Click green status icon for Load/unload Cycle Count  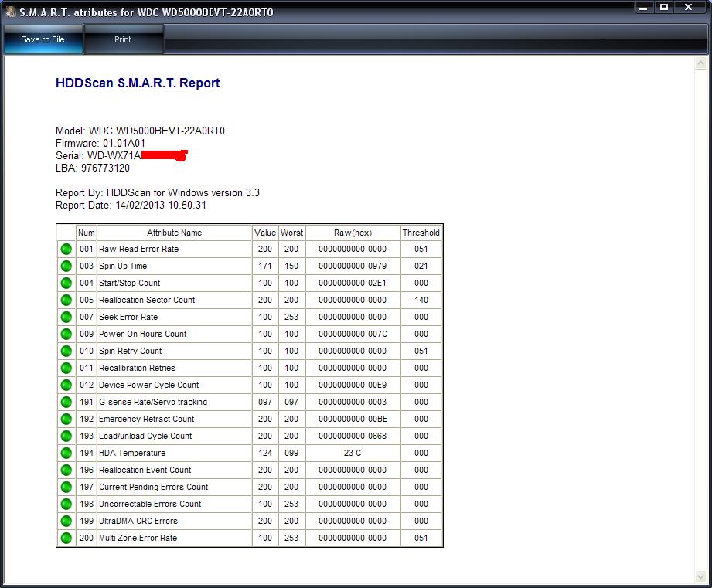point(66,436)
